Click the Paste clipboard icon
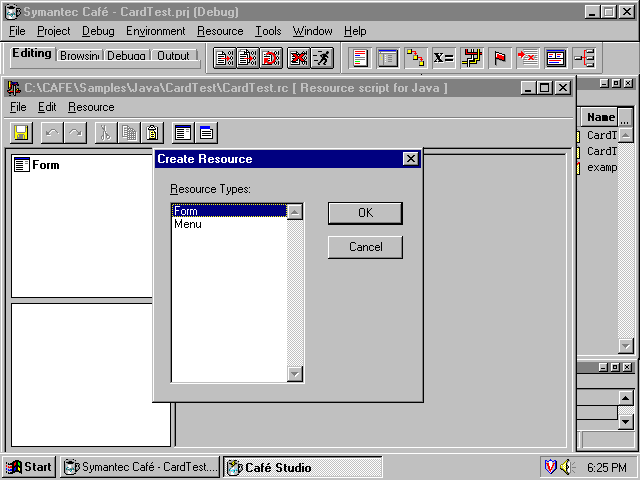The height and width of the screenshot is (480, 640). 152,133
